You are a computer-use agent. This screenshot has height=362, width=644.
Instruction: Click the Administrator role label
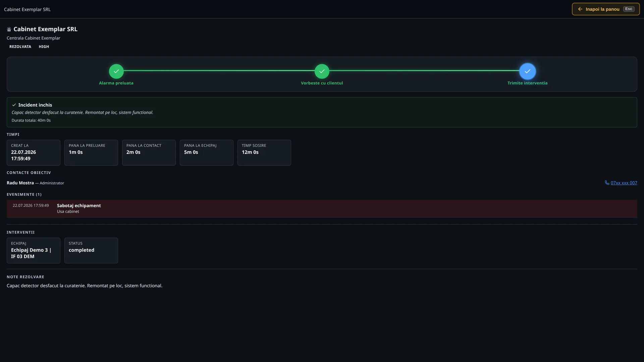tap(52, 183)
